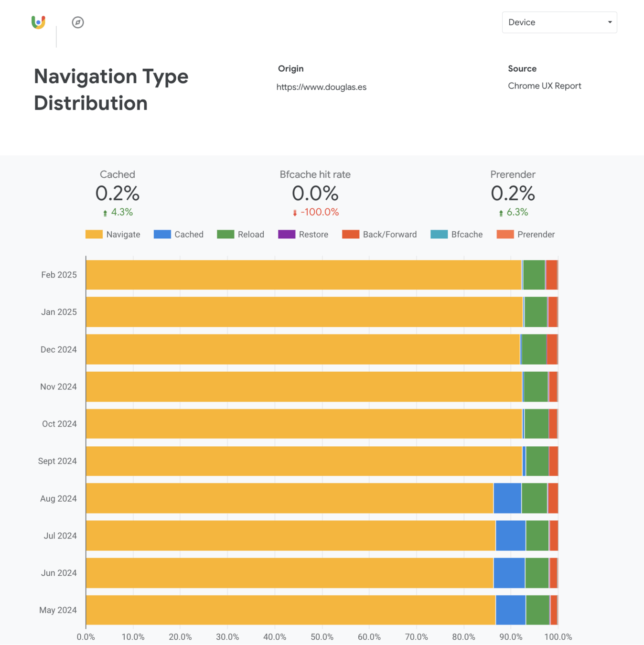Click the May 2024 blue Cached segment
The image size is (644, 645).
coord(511,610)
